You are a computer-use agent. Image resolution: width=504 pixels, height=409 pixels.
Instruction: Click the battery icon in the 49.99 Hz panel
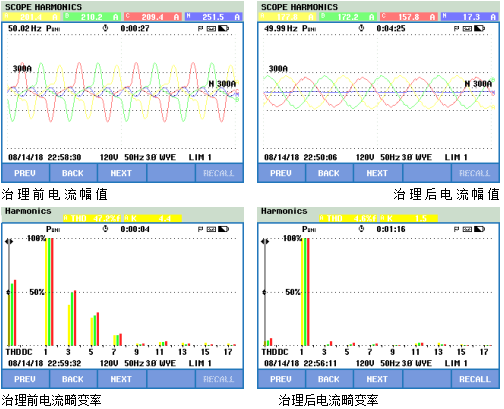479,29
